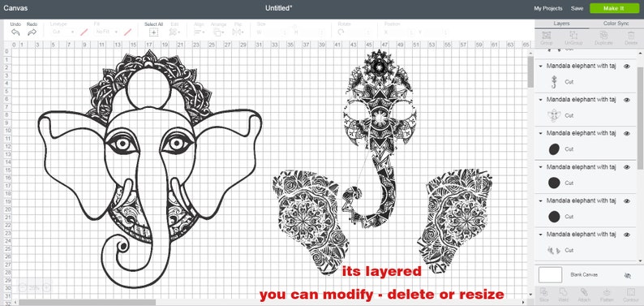Switch to the Color Sync tab

(x=616, y=24)
